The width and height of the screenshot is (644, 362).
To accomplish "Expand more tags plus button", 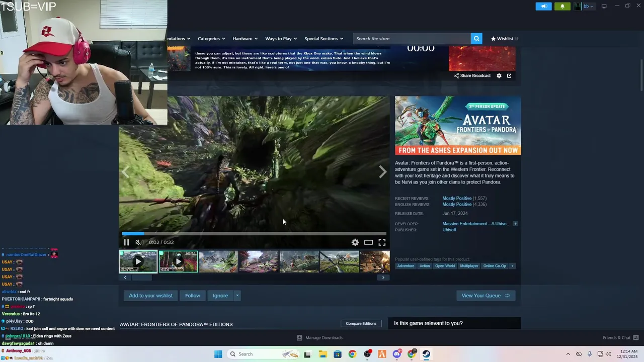I will pos(513,266).
